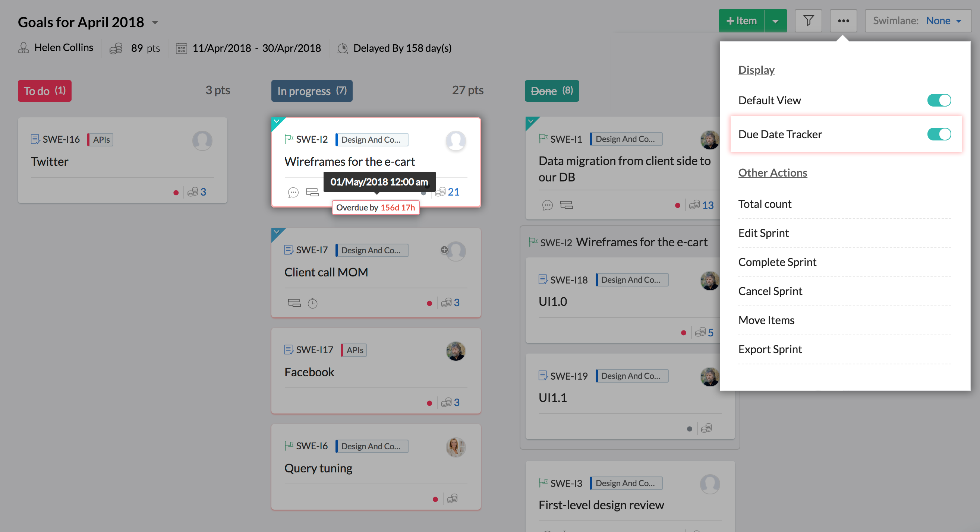Click timer icon on Client call MOM card

pos(312,303)
